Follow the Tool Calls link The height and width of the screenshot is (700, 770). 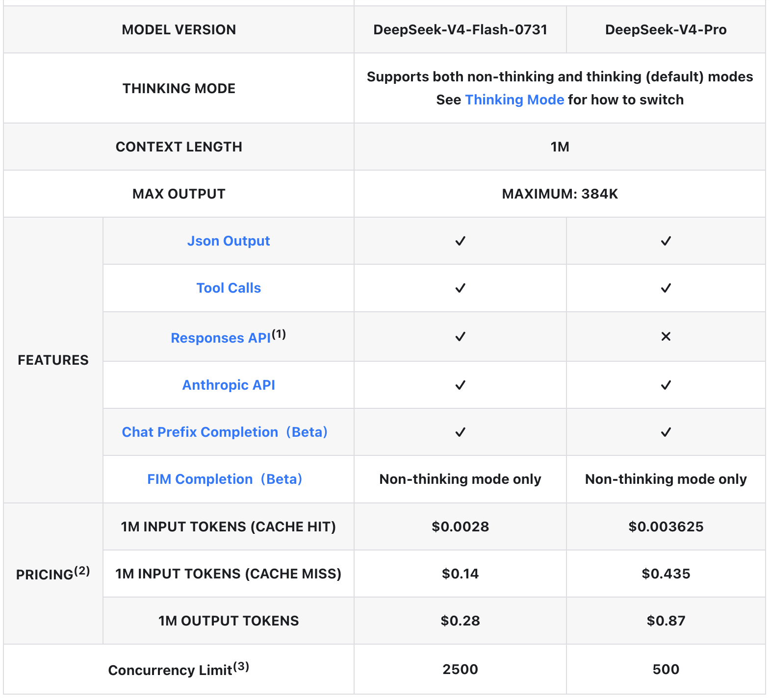[x=229, y=288]
